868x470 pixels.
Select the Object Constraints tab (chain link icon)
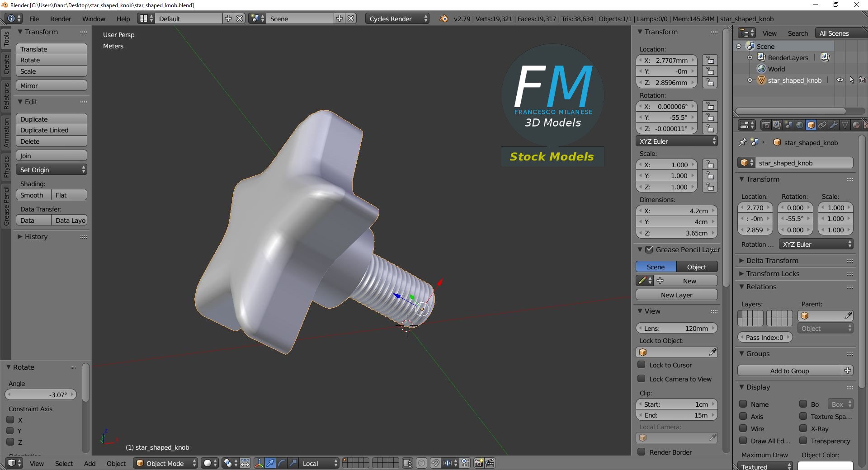pos(823,125)
